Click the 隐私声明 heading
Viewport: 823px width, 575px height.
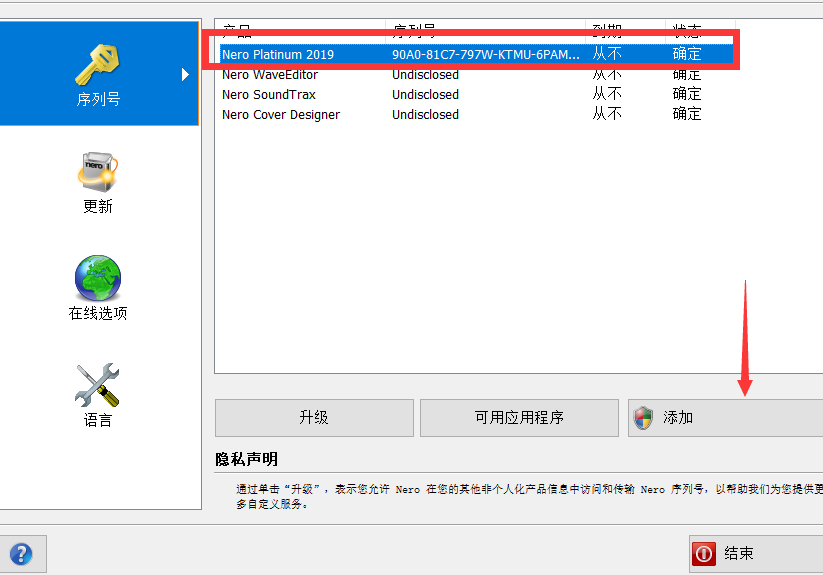coord(247,460)
